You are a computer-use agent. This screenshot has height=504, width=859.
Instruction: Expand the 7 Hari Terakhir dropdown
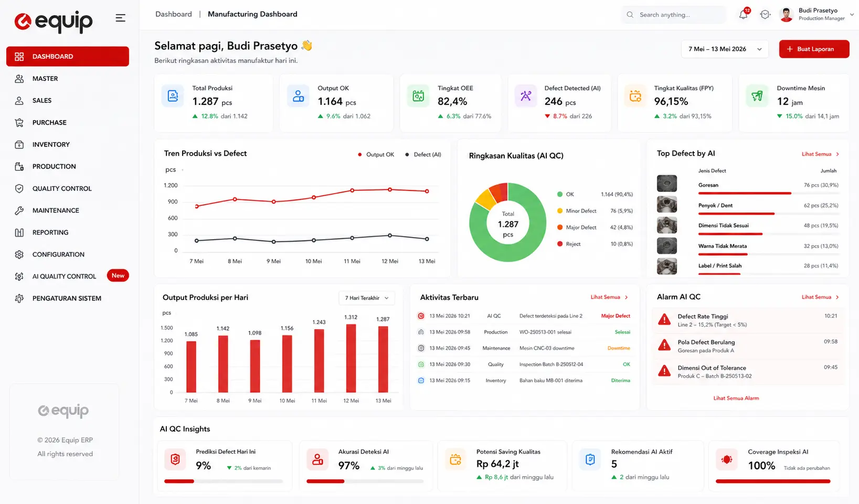point(366,298)
